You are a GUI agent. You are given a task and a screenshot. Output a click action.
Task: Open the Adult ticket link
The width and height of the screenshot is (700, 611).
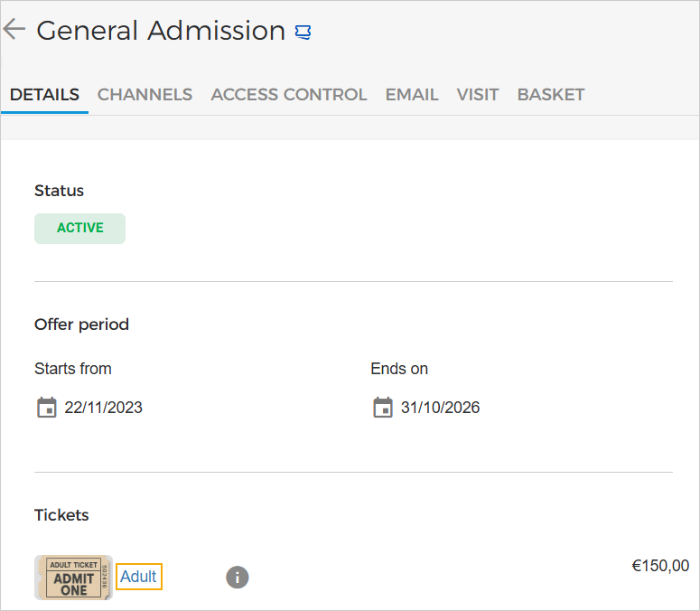click(138, 577)
